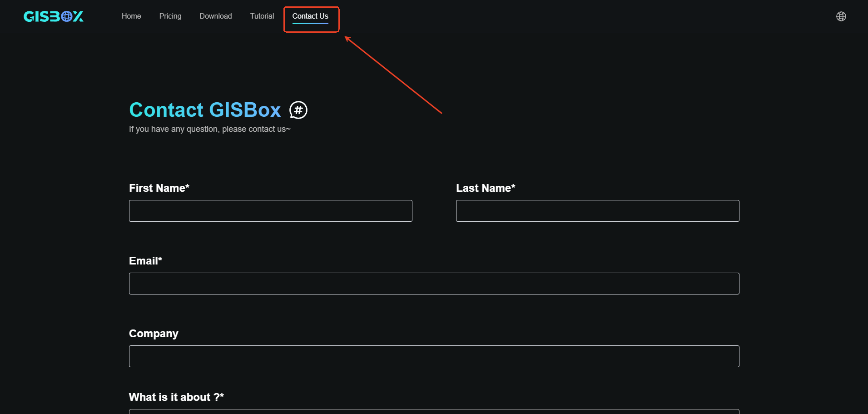The width and height of the screenshot is (868, 414).
Task: Open the Pricing page
Action: tap(170, 16)
